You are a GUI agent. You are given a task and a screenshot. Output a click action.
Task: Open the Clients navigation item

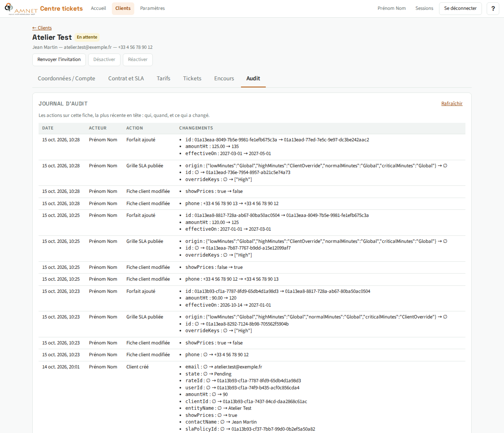pos(123,8)
